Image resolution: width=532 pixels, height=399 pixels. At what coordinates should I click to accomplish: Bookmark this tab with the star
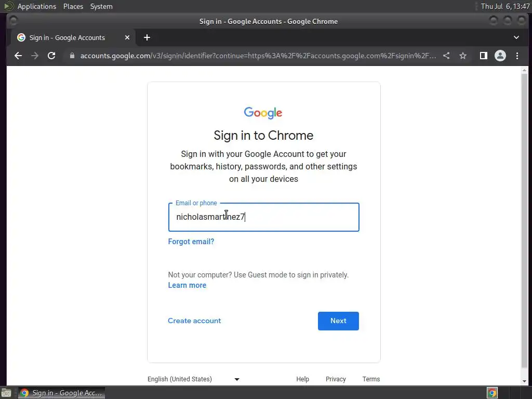click(463, 56)
